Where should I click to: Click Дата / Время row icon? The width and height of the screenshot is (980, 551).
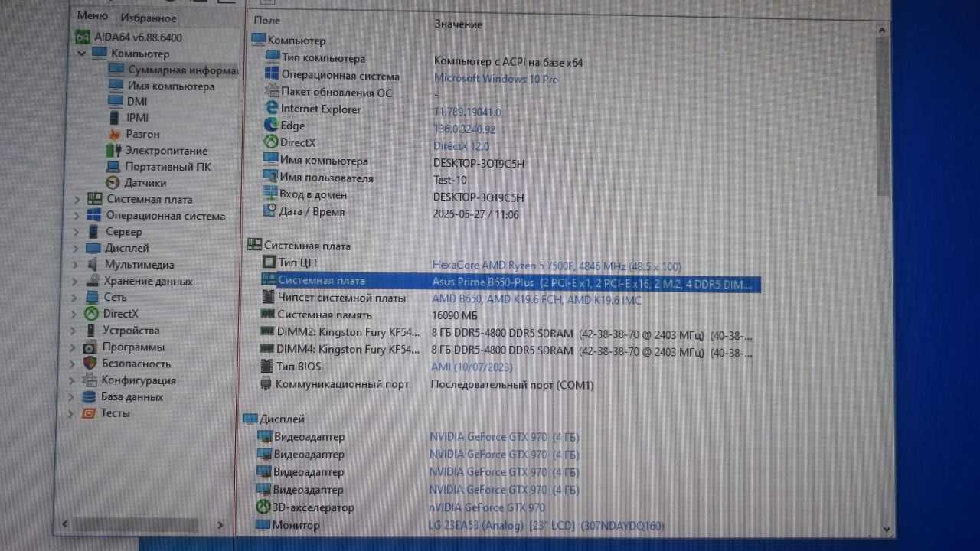(x=269, y=211)
